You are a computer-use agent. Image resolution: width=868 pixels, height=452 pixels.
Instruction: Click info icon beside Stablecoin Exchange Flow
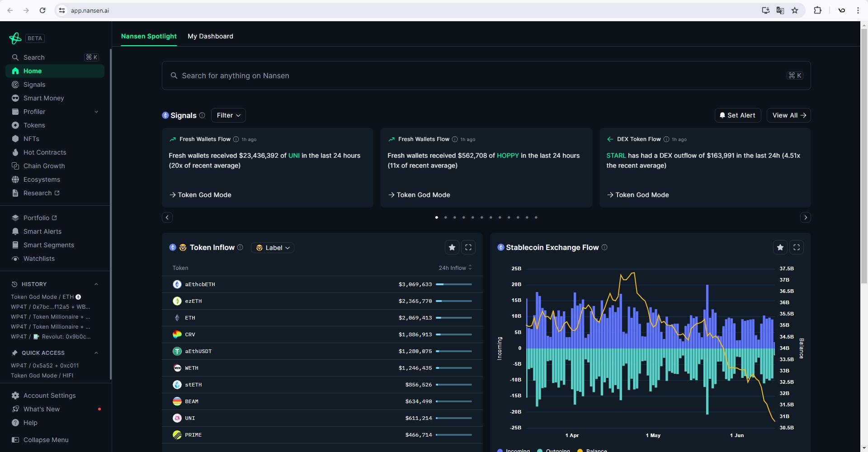pyautogui.click(x=604, y=247)
